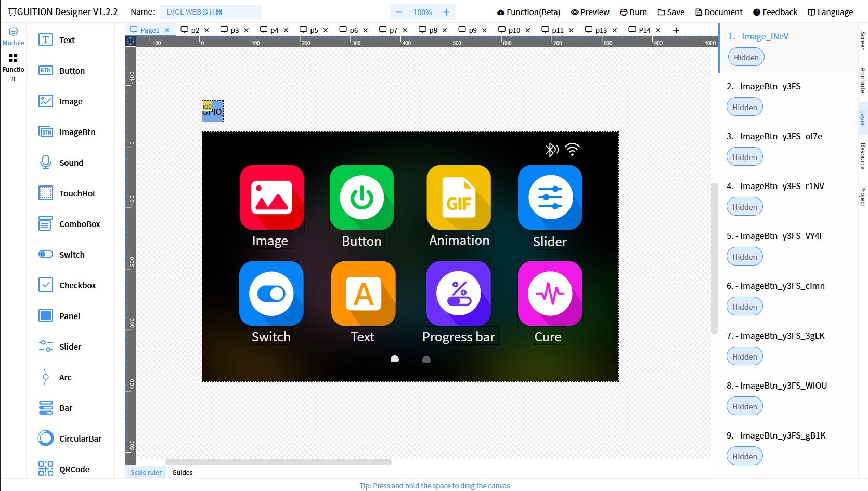868x491 pixels.
Task: Toggle Hidden for Image_fNeV layer
Action: 746,57
